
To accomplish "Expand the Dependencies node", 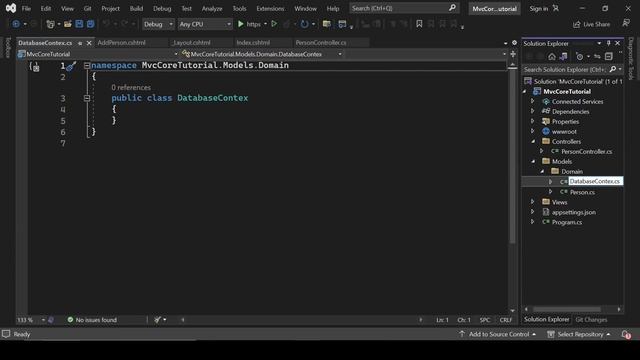I will click(x=532, y=111).
